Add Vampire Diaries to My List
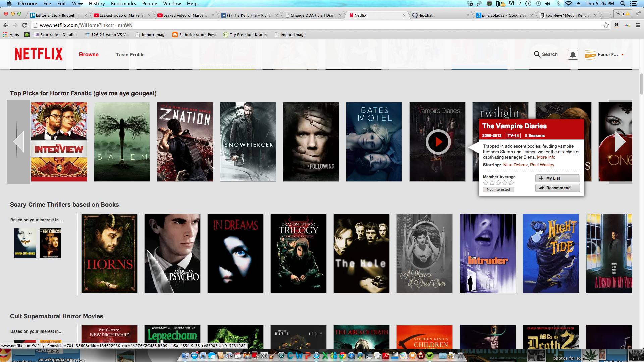The height and width of the screenshot is (362, 644). [x=557, y=178]
